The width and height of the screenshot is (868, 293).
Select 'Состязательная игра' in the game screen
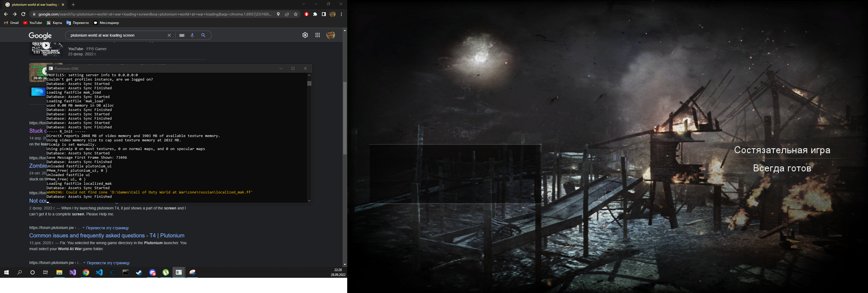pos(782,150)
